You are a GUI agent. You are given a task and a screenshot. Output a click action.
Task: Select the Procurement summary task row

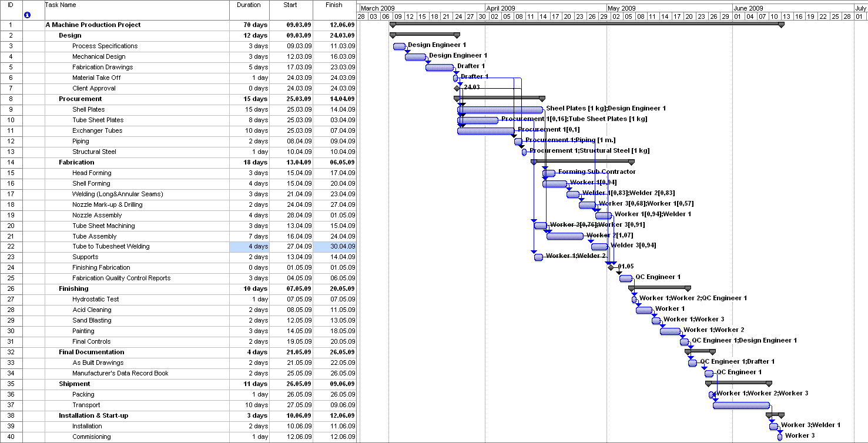click(80, 99)
